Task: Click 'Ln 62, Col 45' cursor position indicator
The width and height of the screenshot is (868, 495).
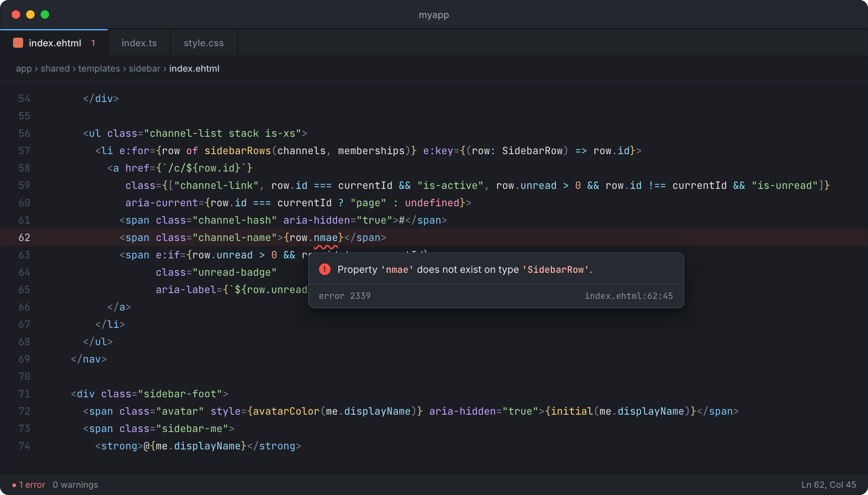Action: [x=829, y=485]
